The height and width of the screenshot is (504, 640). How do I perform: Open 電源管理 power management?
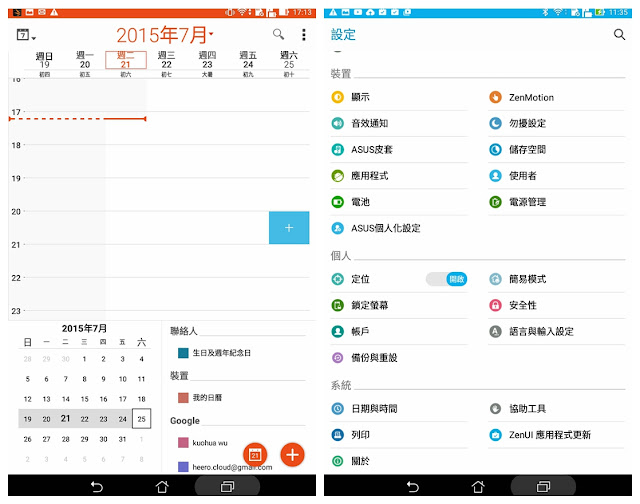[557, 202]
